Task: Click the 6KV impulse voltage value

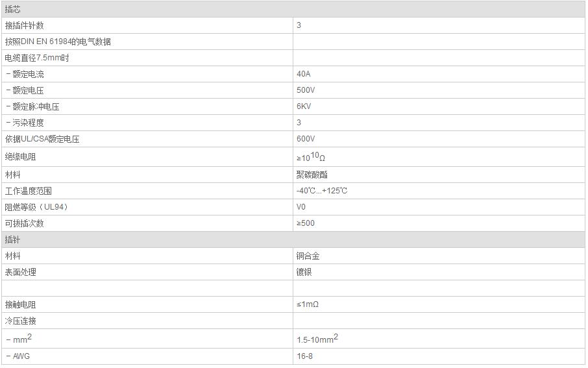Action: [304, 106]
